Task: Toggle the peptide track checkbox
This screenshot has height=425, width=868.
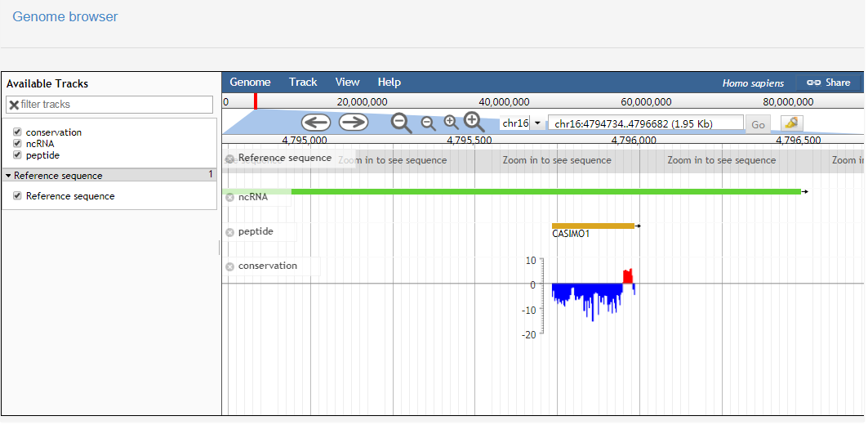Action: [x=17, y=154]
